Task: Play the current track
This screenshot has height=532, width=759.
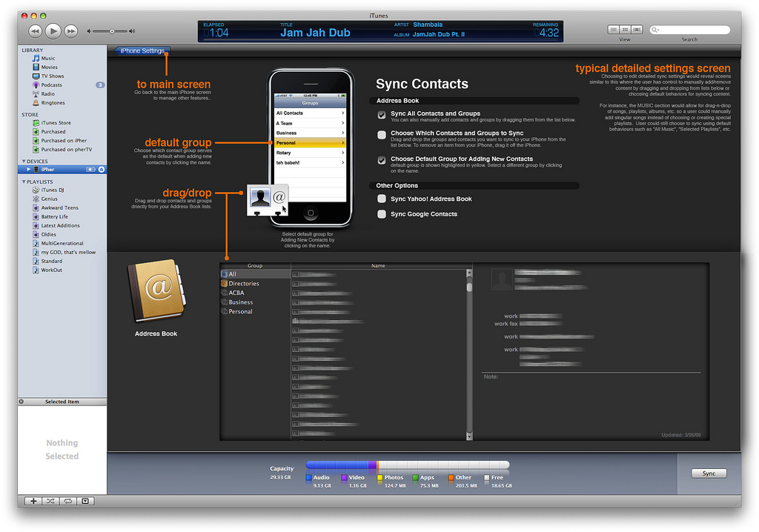Action: [x=53, y=31]
